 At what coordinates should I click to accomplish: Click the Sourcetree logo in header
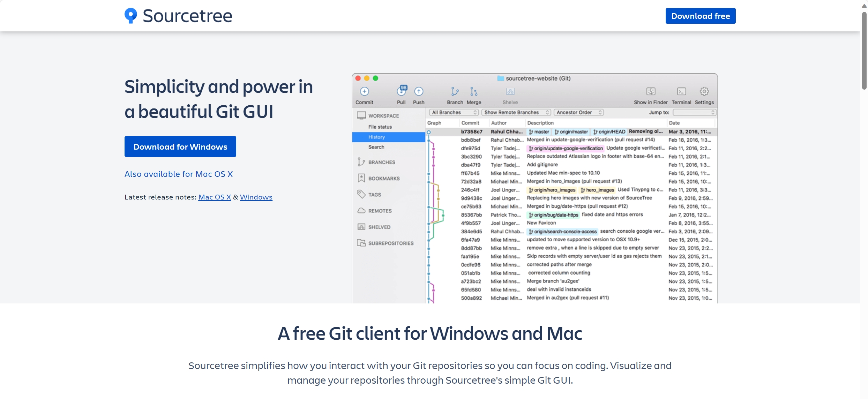click(178, 16)
